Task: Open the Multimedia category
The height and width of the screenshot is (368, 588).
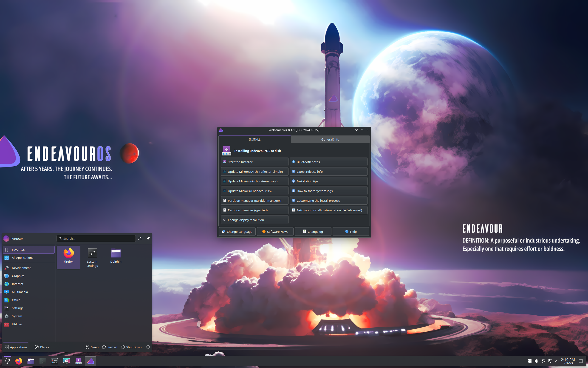Action: 29,292
